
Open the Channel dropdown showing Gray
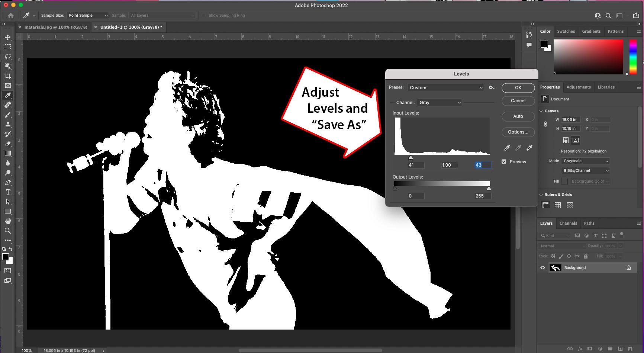click(439, 103)
